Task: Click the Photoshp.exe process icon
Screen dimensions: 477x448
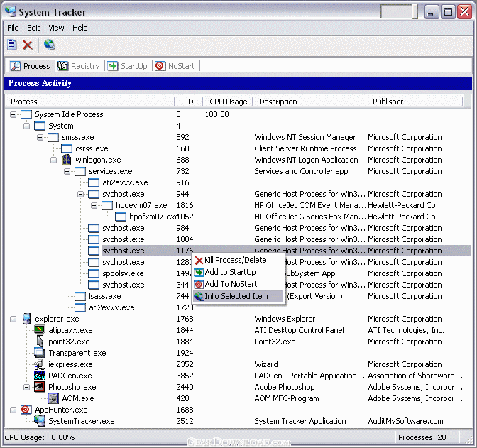Action: pyautogui.click(x=40, y=387)
